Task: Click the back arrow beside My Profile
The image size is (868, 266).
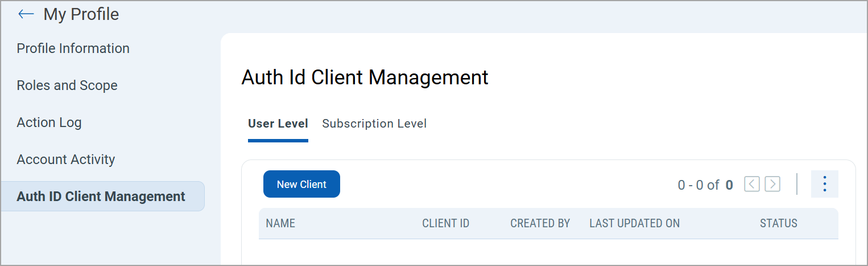Action: tap(26, 14)
